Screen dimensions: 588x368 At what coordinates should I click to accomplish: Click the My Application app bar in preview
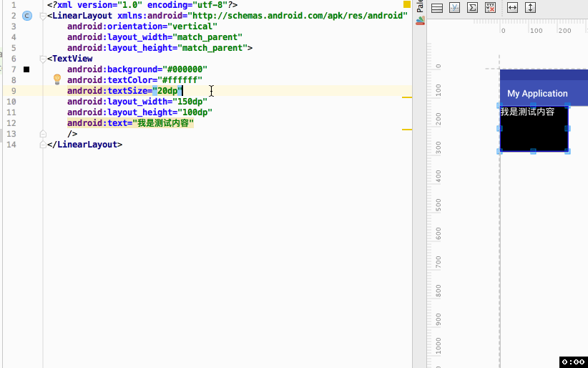[x=544, y=93]
